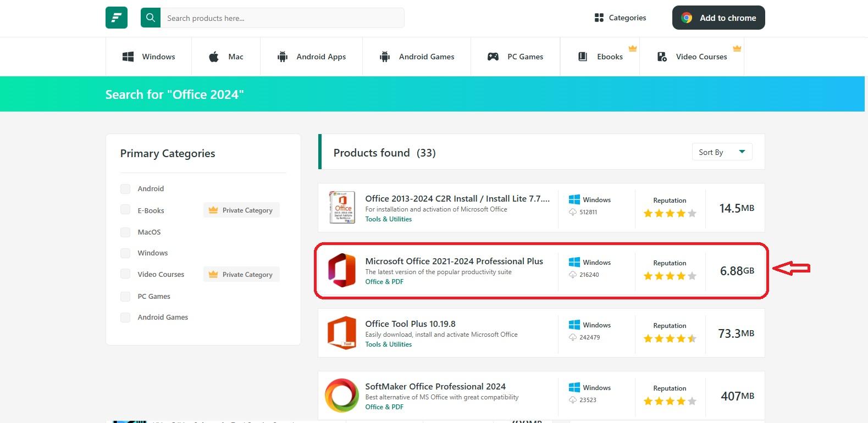The height and width of the screenshot is (423, 868).
Task: Click the Windows icon in SoftMaker Office row
Action: point(574,388)
